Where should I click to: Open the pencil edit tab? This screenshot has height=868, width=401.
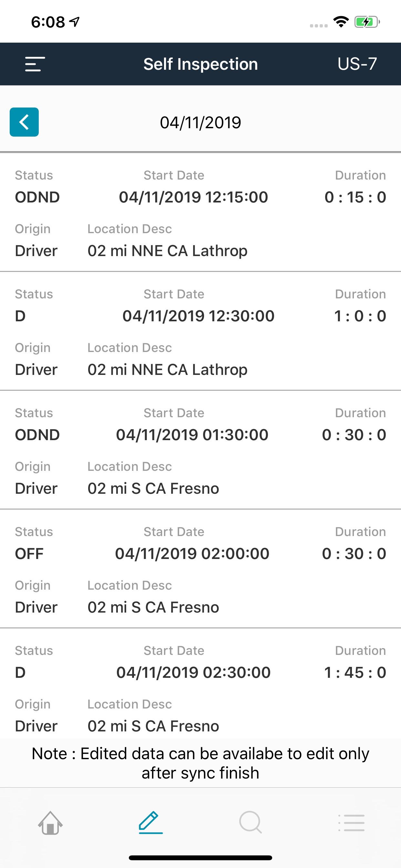[x=151, y=822]
